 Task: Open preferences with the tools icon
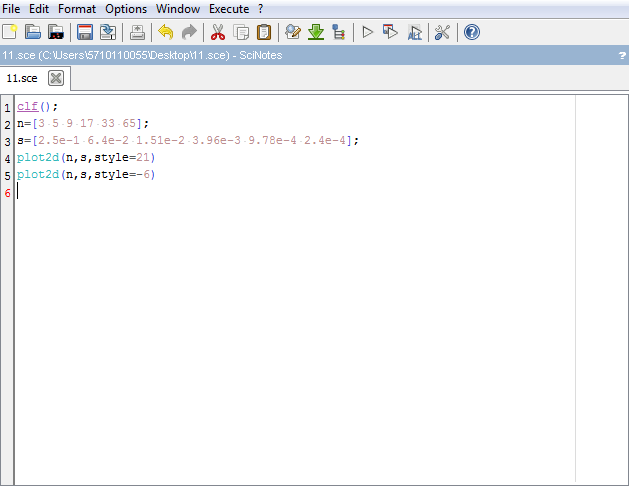[442, 32]
